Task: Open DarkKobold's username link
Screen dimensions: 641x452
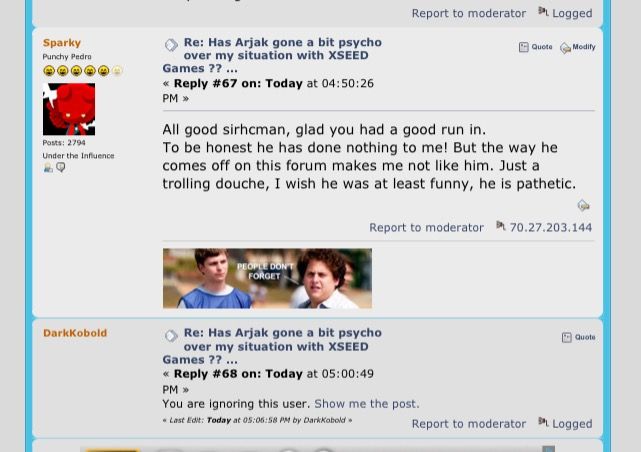Action: pyautogui.click(x=75, y=333)
